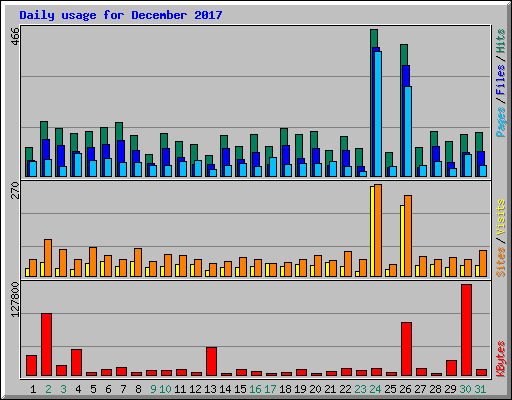Select the orange visits bar for day 5
512x400 pixels.
click(93, 262)
